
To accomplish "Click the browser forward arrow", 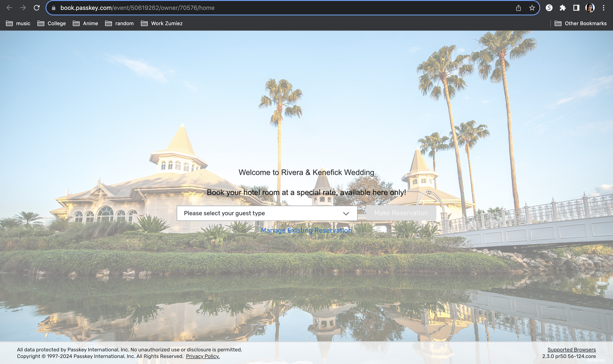I will click(23, 8).
